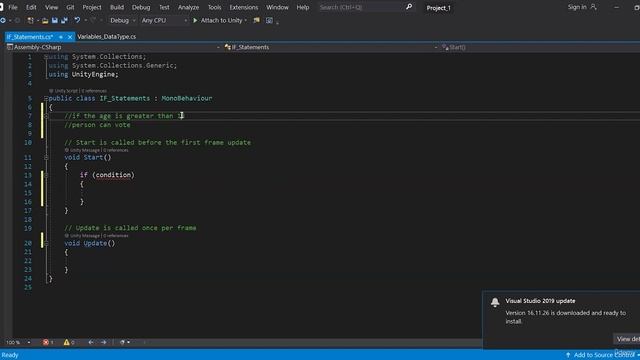Screen dimensions: 640x360
Task: Open the Debug menu
Action: [141, 7]
